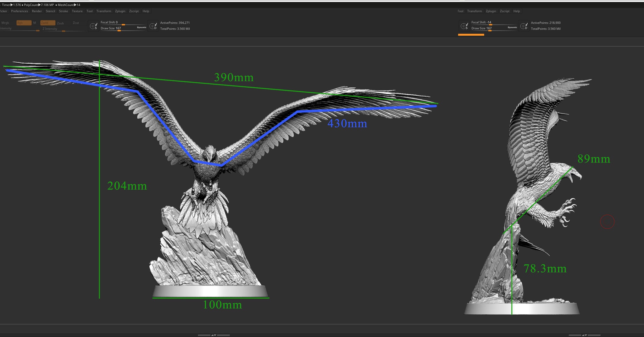644x337 pixels.
Task: Open the Render menu
Action: 37,11
